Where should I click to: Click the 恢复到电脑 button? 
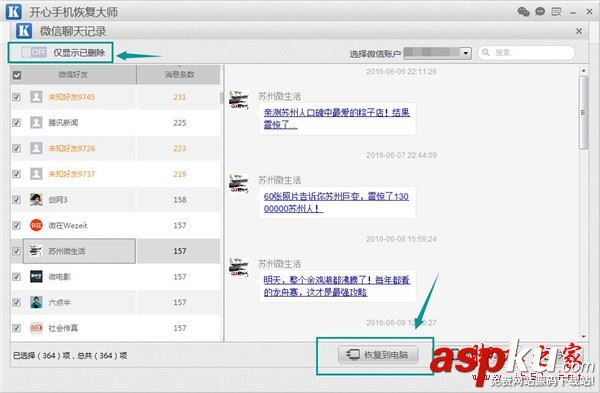pyautogui.click(x=378, y=354)
